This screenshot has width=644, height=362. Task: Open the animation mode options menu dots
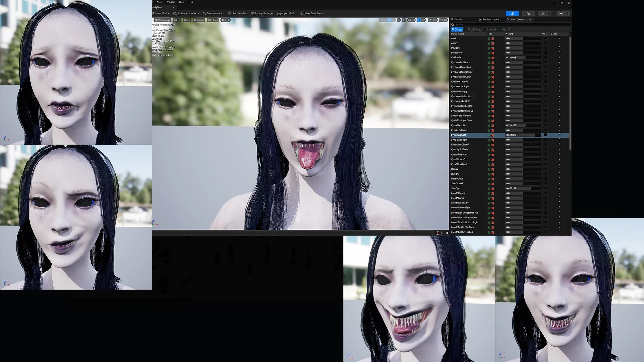pyautogui.click(x=549, y=13)
